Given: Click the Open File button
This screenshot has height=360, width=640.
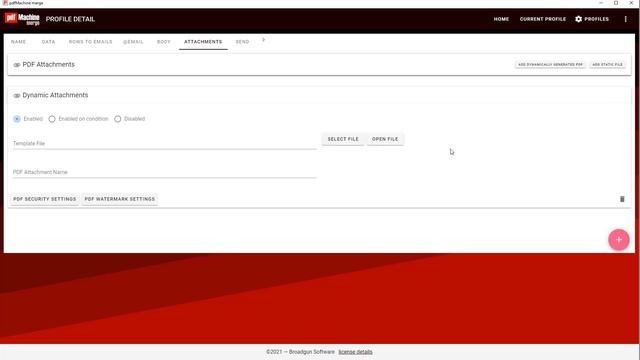Looking at the screenshot, I should (x=385, y=139).
